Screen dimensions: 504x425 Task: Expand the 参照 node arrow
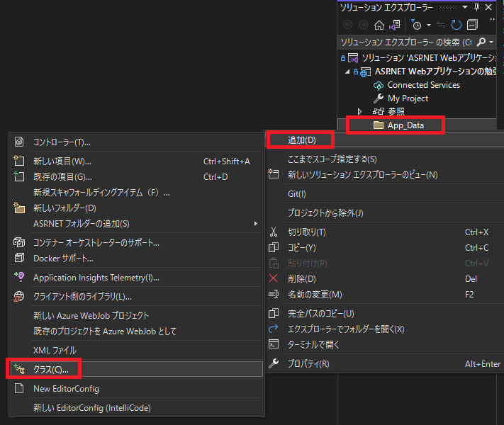click(359, 111)
